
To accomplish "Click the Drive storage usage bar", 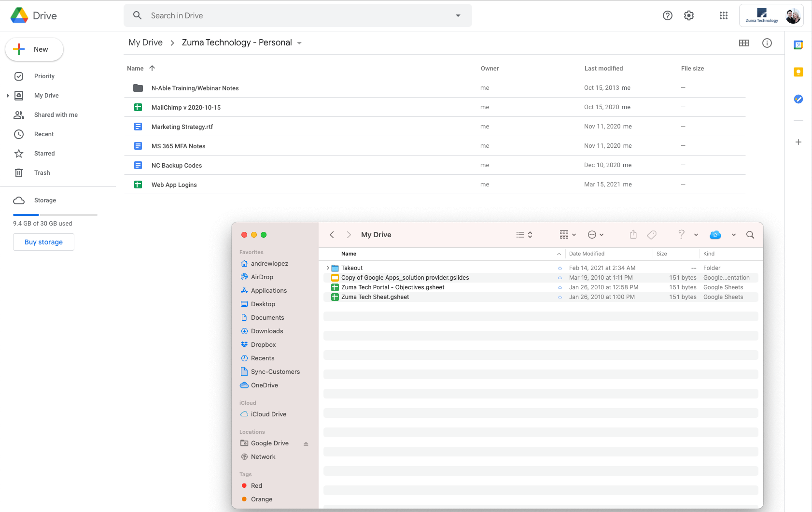I will pyautogui.click(x=55, y=214).
